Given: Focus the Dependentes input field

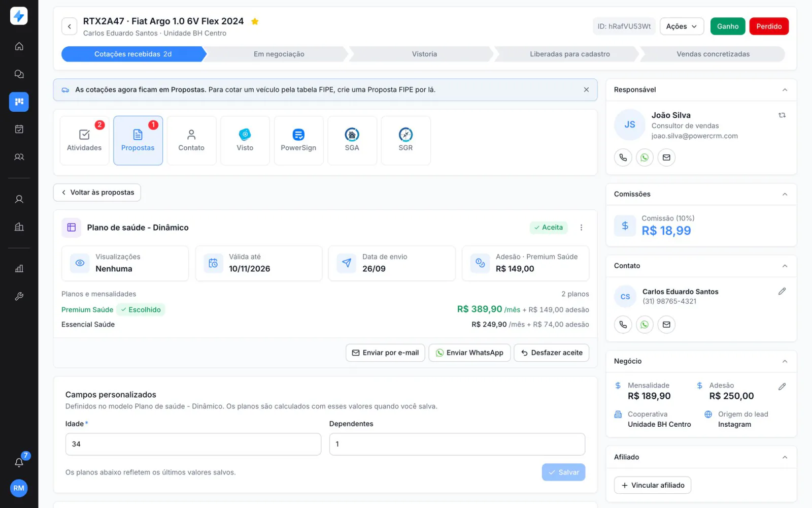Looking at the screenshot, I should (x=457, y=444).
